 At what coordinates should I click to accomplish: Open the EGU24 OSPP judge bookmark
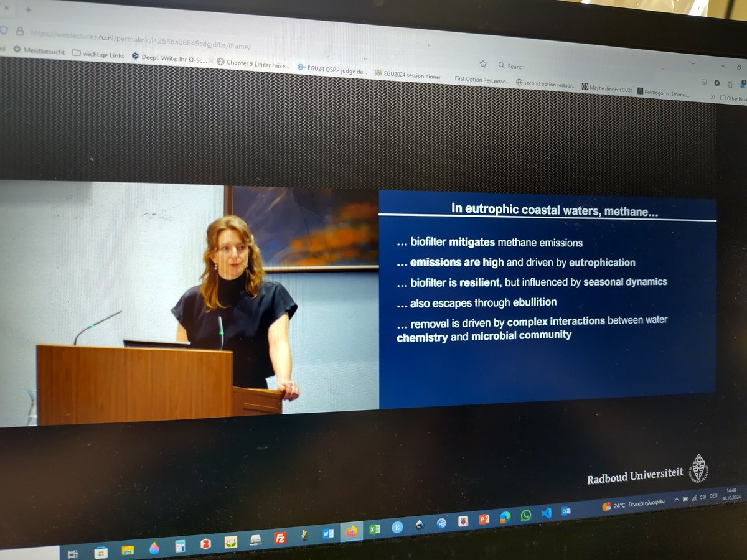pos(332,70)
